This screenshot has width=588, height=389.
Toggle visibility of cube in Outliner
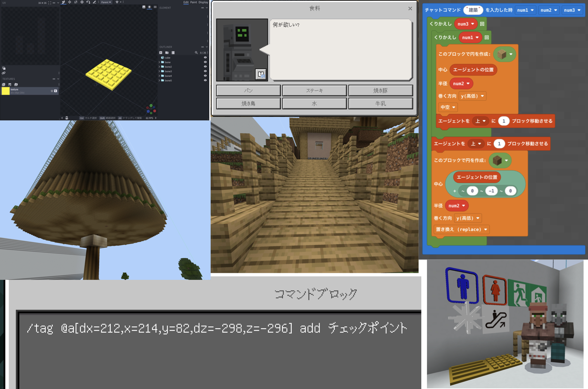(x=205, y=57)
